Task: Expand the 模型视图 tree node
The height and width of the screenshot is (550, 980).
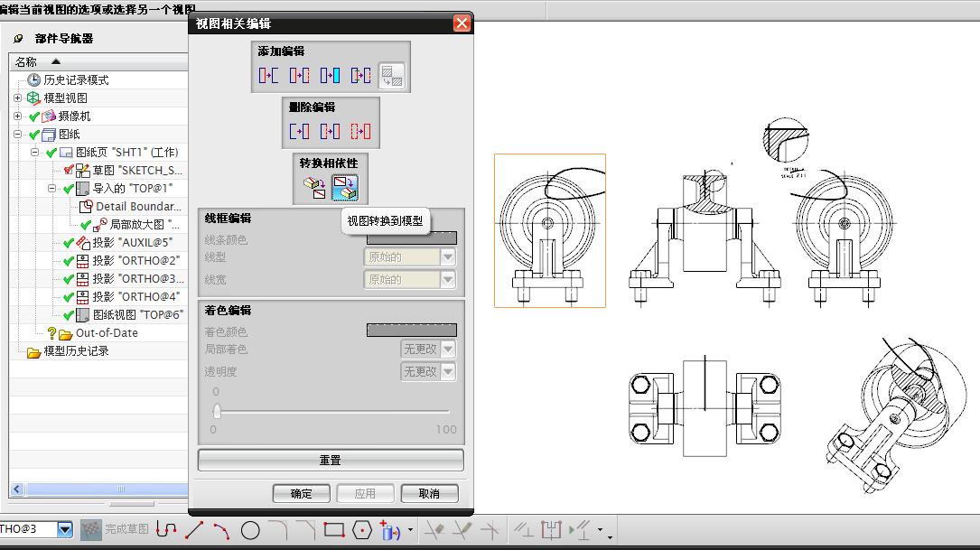Action: tap(17, 98)
